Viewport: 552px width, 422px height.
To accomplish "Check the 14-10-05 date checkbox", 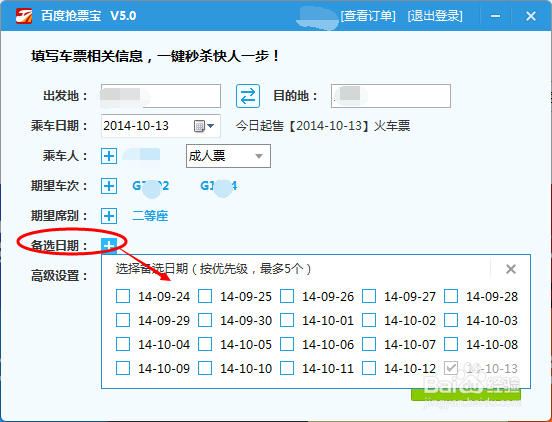I will [x=205, y=344].
